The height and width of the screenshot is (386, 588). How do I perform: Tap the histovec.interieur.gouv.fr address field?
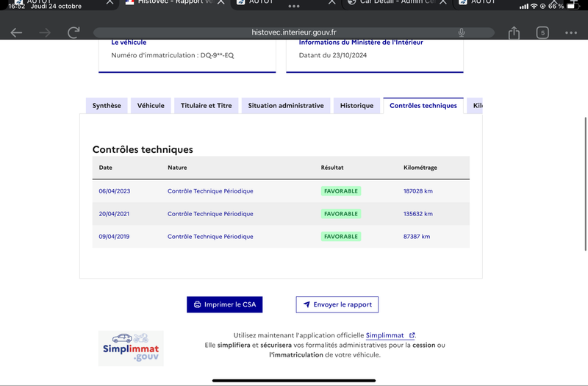pyautogui.click(x=293, y=32)
